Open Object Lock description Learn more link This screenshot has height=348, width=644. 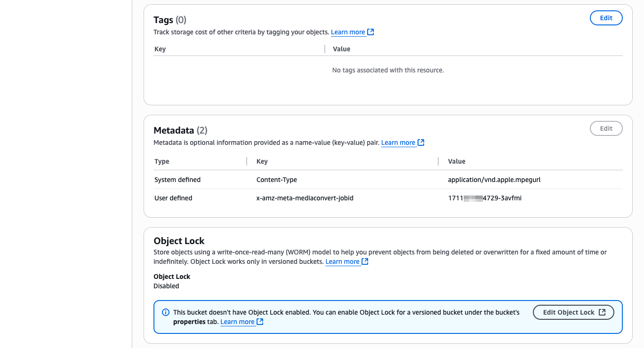[x=342, y=261]
